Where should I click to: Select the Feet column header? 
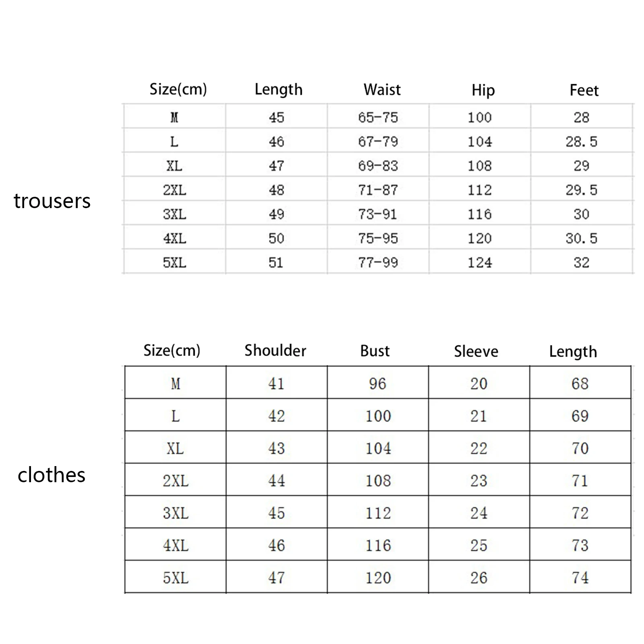pyautogui.click(x=584, y=91)
